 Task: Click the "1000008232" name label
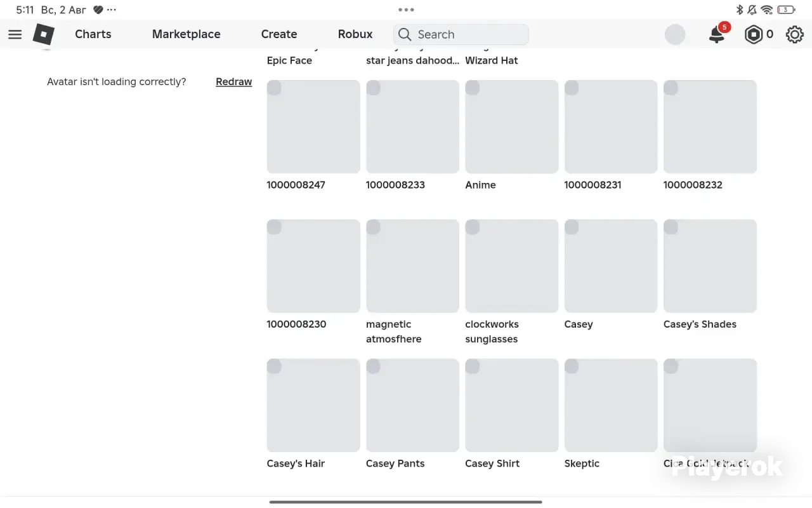coord(693,185)
